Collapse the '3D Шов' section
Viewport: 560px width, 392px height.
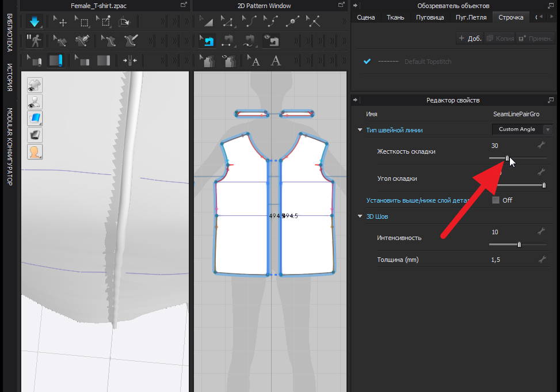(x=360, y=216)
